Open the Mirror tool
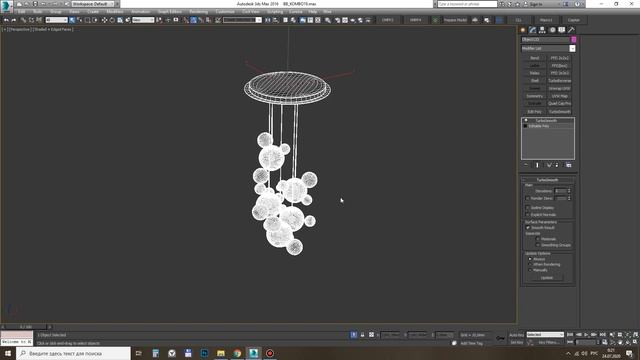Screen dimensions: 640x360 pyautogui.click(x=268, y=20)
